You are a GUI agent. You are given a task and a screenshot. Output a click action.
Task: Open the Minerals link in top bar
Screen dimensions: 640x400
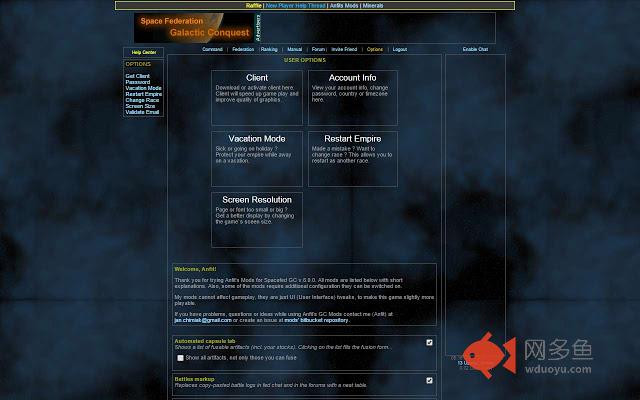pyautogui.click(x=373, y=6)
